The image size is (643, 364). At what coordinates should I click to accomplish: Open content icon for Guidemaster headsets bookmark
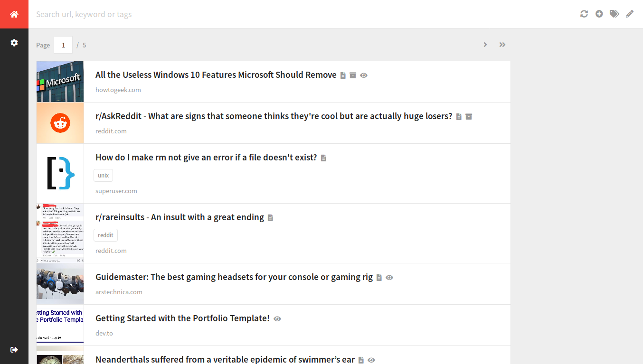click(379, 278)
